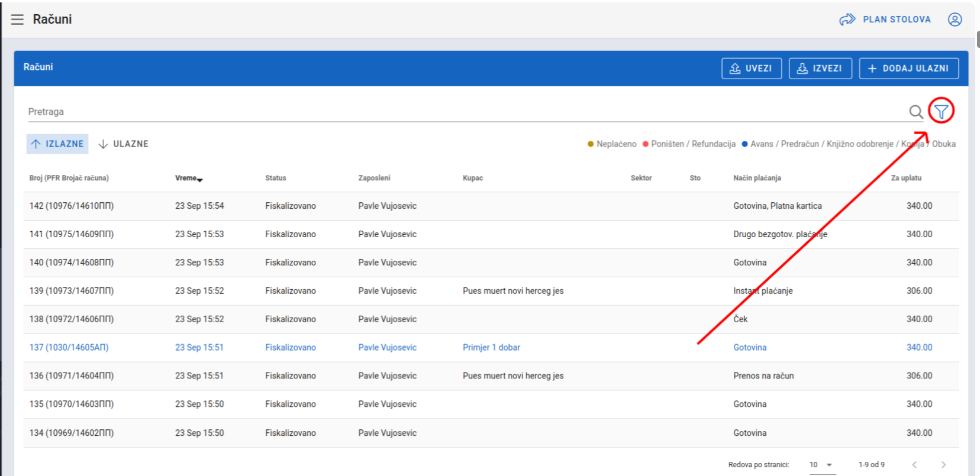Open highlighted invoice 137 (1030/14605АП)

pyautogui.click(x=491, y=348)
